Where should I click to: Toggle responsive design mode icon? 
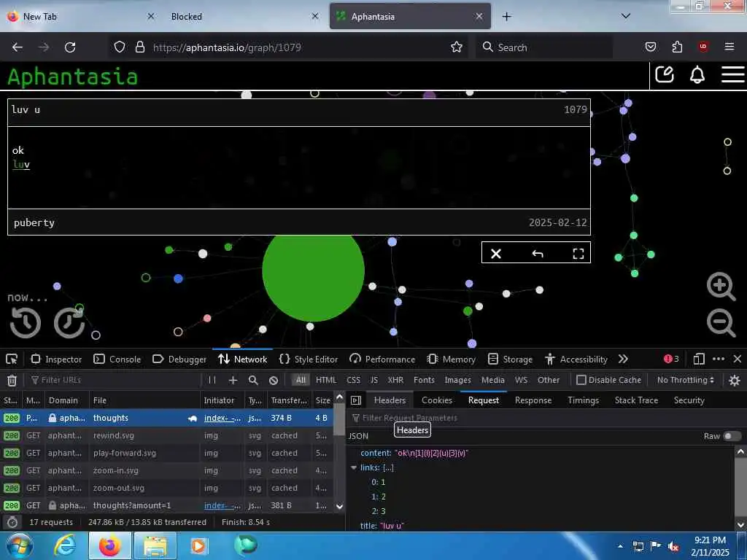click(x=699, y=359)
